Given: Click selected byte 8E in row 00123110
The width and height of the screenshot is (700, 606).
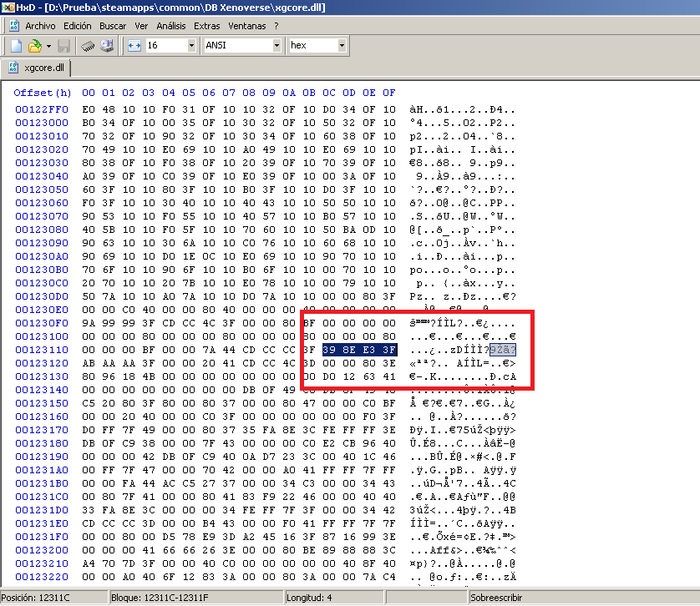Looking at the screenshot, I should [349, 350].
